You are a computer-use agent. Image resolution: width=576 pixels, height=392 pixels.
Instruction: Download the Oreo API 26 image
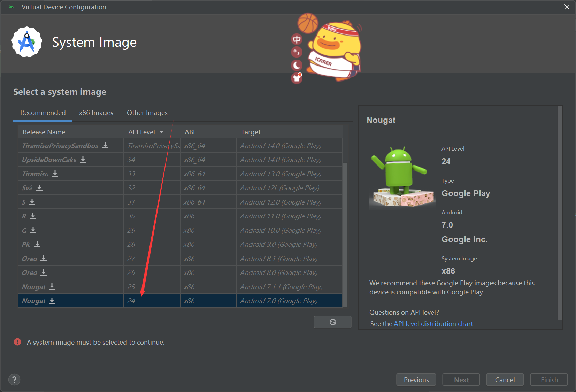click(x=44, y=272)
